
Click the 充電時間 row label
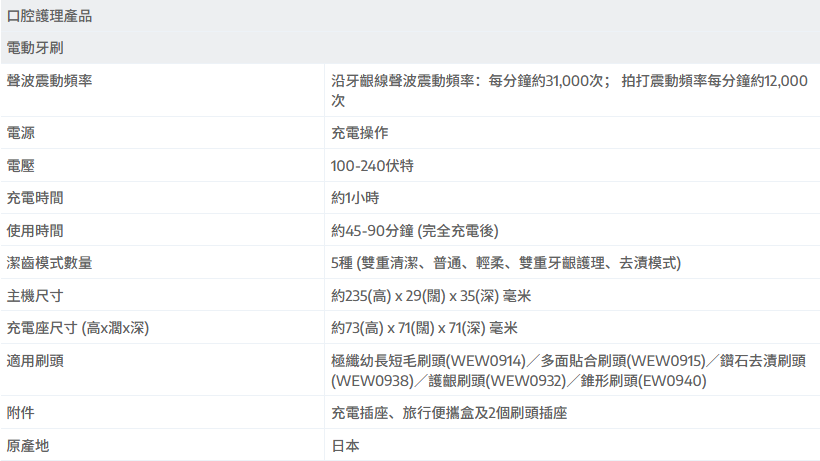tap(35, 198)
